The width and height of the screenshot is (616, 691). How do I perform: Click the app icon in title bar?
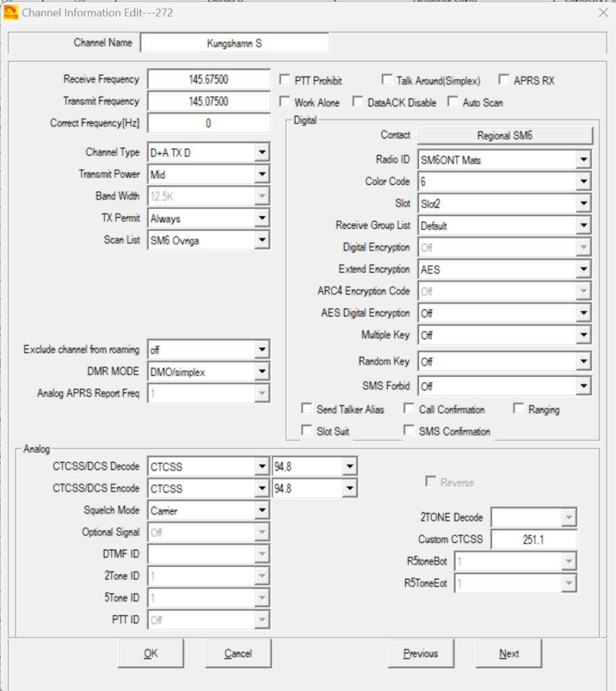point(11,12)
